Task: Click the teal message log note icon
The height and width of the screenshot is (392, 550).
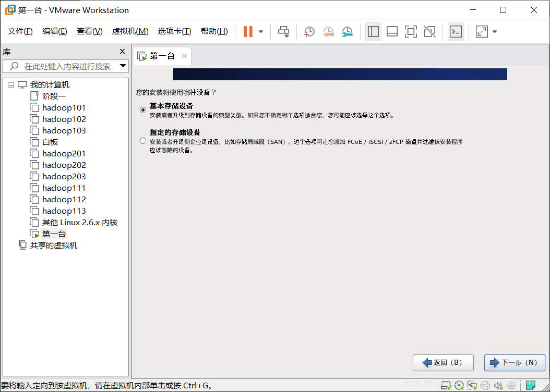Action: [x=530, y=386]
